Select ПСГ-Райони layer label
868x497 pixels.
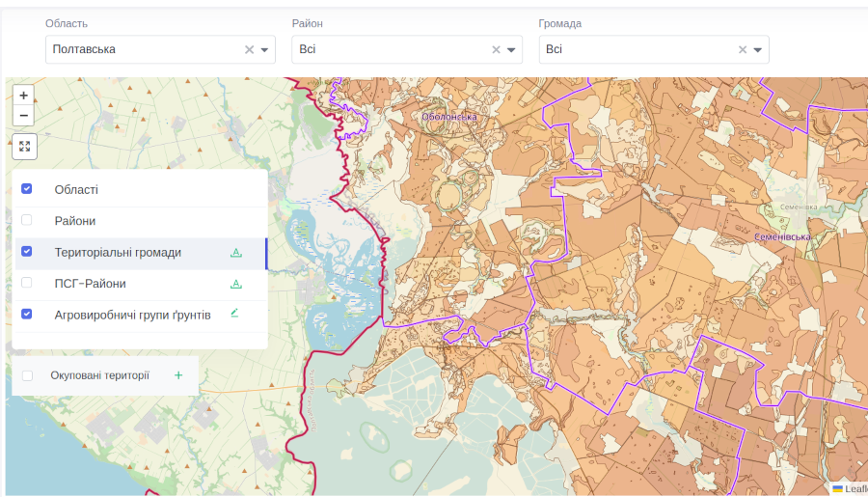[90, 284]
